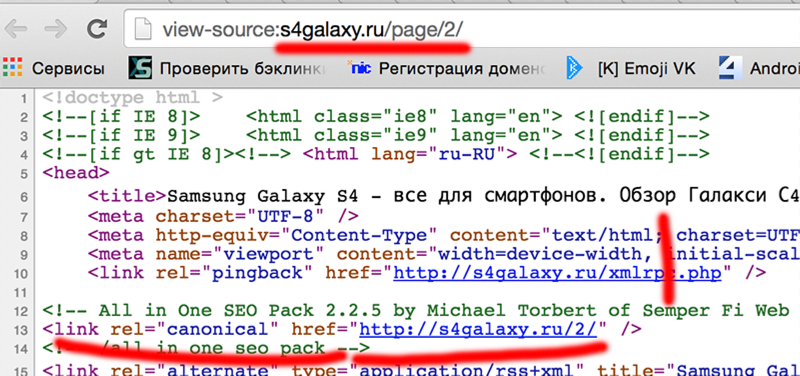Open the [K] Emoji VK bookmark
Screen dimensions: 800x376
tap(646, 68)
